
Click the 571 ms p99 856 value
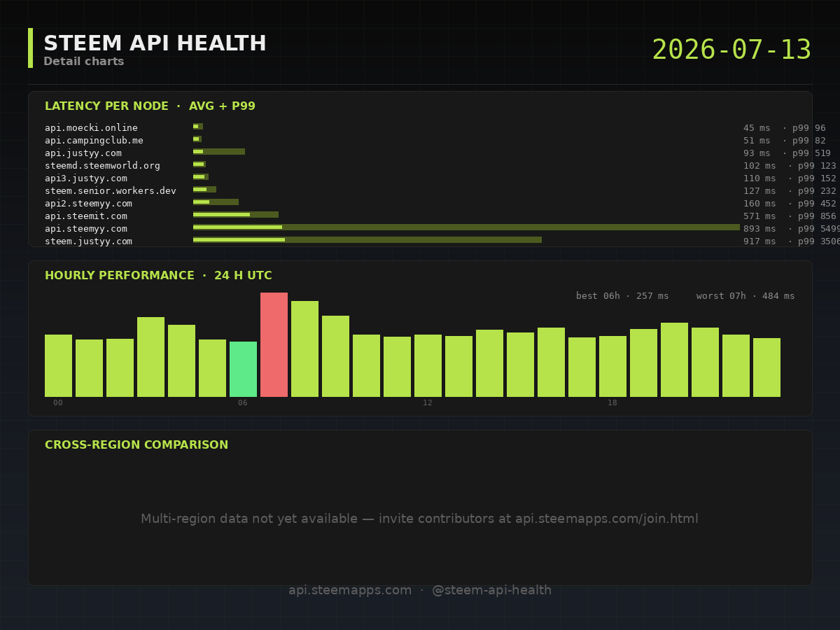click(790, 216)
